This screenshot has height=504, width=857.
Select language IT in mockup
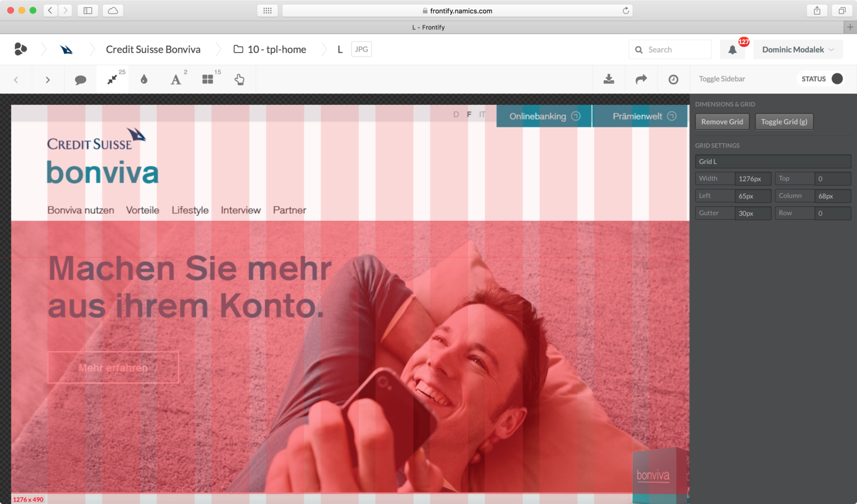(482, 114)
